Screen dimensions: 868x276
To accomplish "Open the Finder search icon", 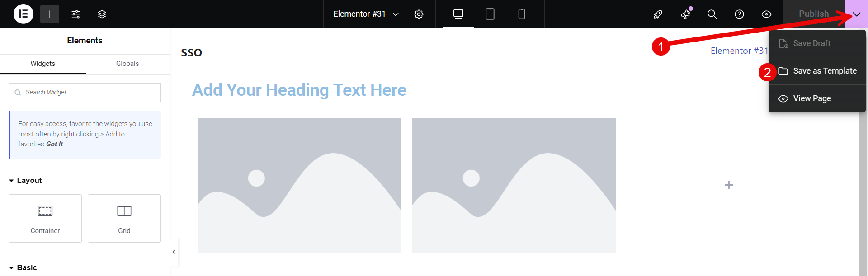I will (x=712, y=14).
